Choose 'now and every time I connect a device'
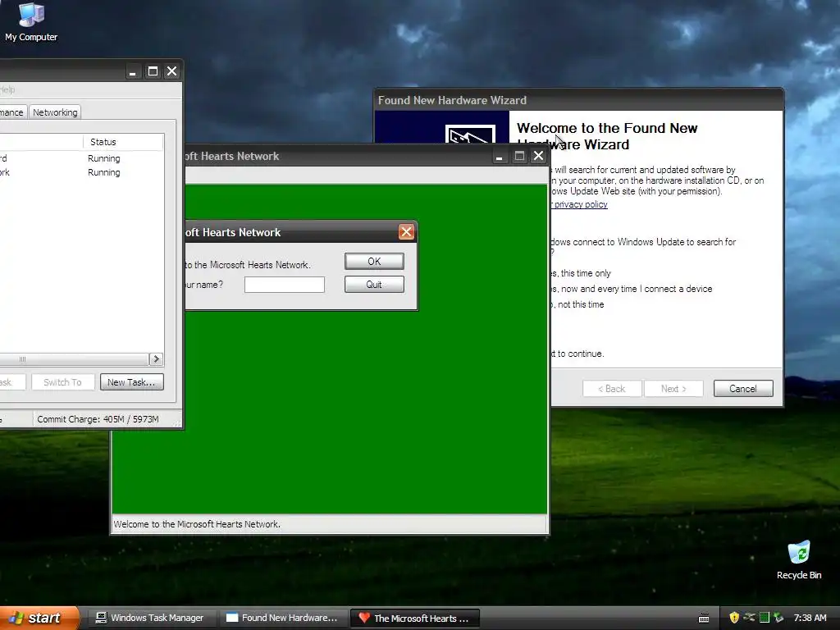 coord(632,289)
